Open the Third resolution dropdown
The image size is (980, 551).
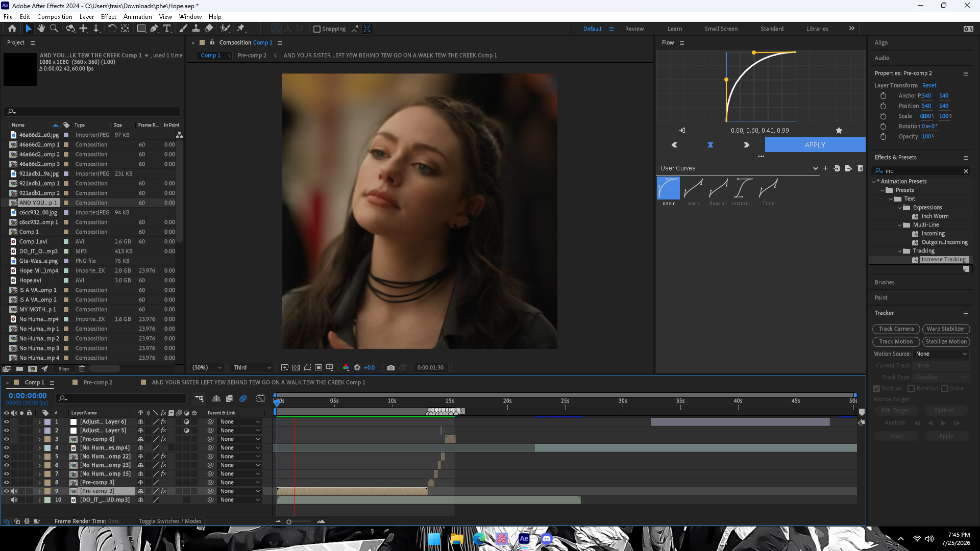pyautogui.click(x=252, y=367)
